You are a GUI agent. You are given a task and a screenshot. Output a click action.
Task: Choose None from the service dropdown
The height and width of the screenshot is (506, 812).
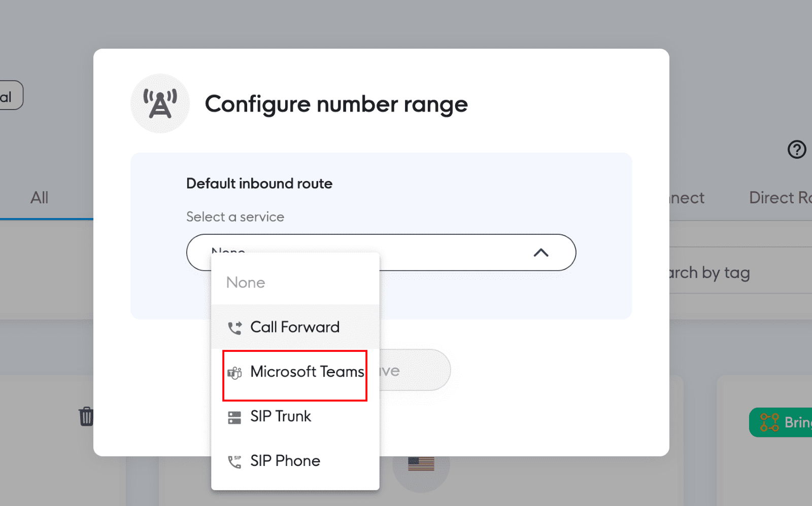click(x=246, y=282)
